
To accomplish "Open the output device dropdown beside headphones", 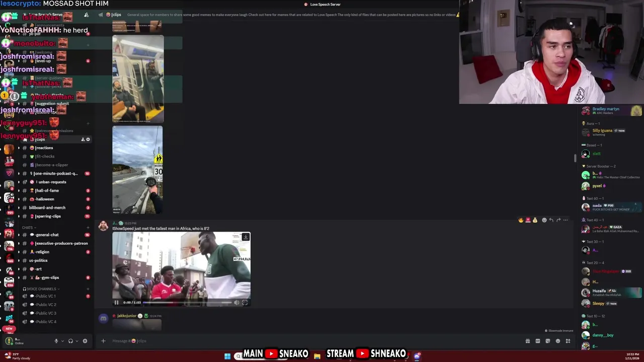I will click(76, 341).
